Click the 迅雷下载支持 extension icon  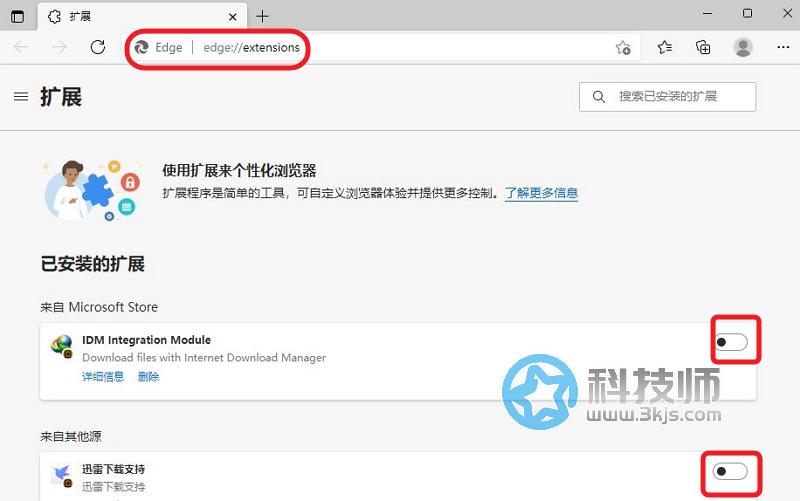[x=62, y=475]
